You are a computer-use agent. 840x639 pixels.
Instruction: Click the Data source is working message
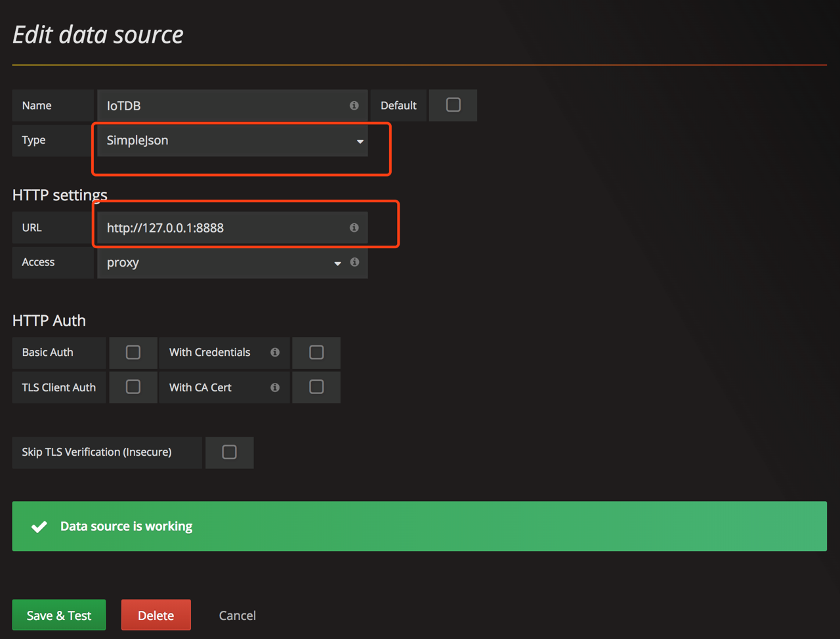(x=126, y=527)
